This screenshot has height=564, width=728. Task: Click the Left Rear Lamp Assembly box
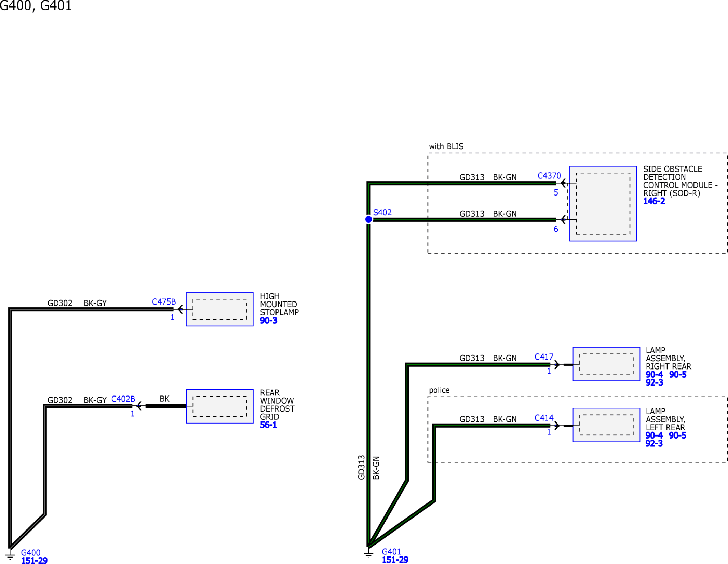(x=606, y=425)
